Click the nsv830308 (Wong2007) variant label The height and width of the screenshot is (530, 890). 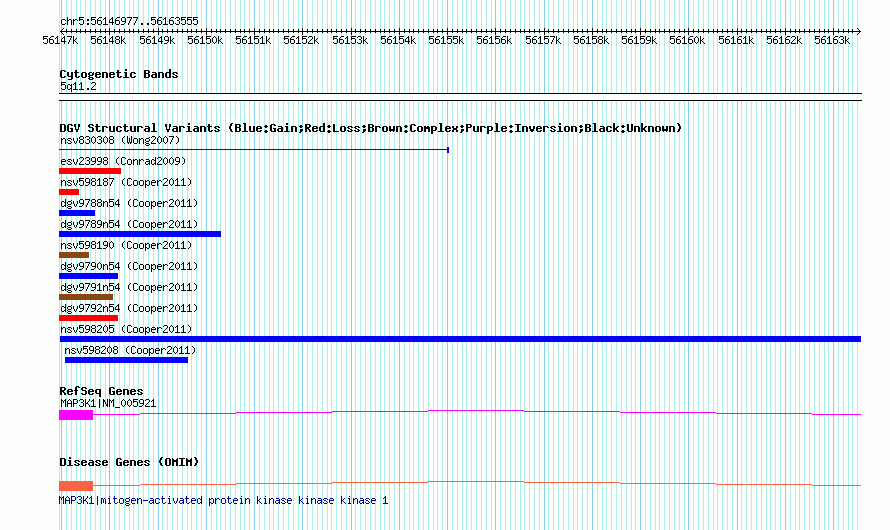[120, 140]
